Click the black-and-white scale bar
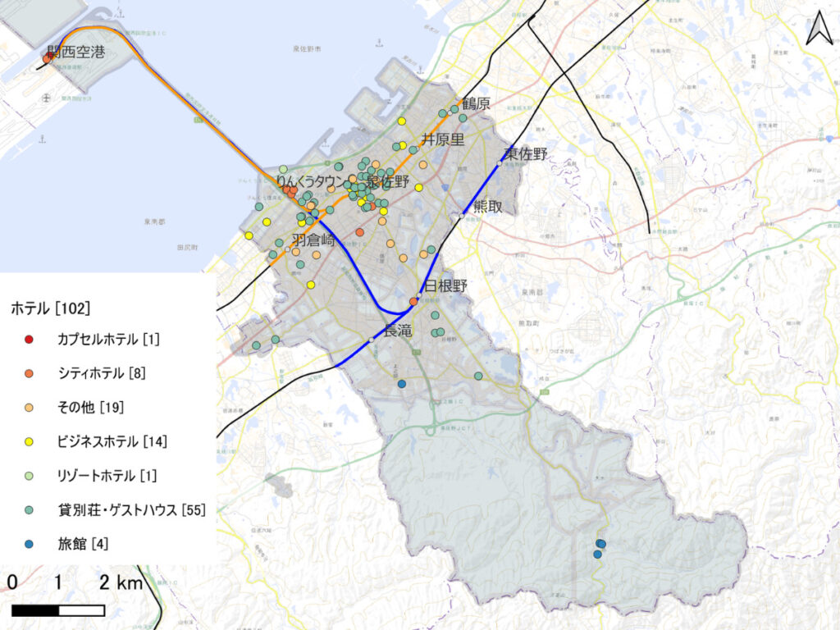The height and width of the screenshot is (630, 840). [58, 610]
